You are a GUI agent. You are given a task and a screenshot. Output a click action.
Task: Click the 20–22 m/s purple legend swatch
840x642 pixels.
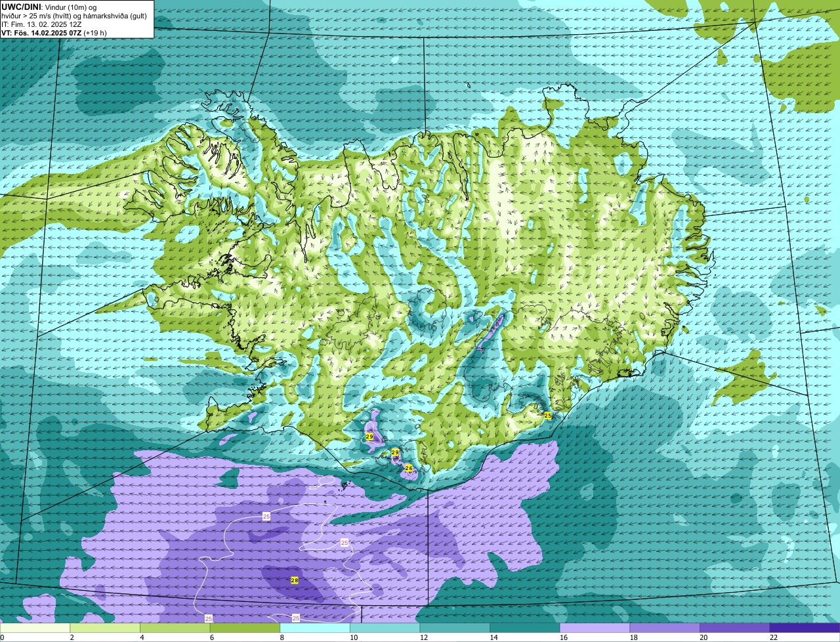click(x=735, y=628)
